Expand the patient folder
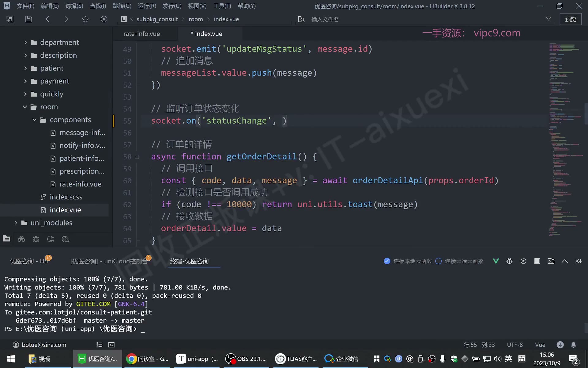Viewport: 588px width, 368px height. click(x=25, y=68)
